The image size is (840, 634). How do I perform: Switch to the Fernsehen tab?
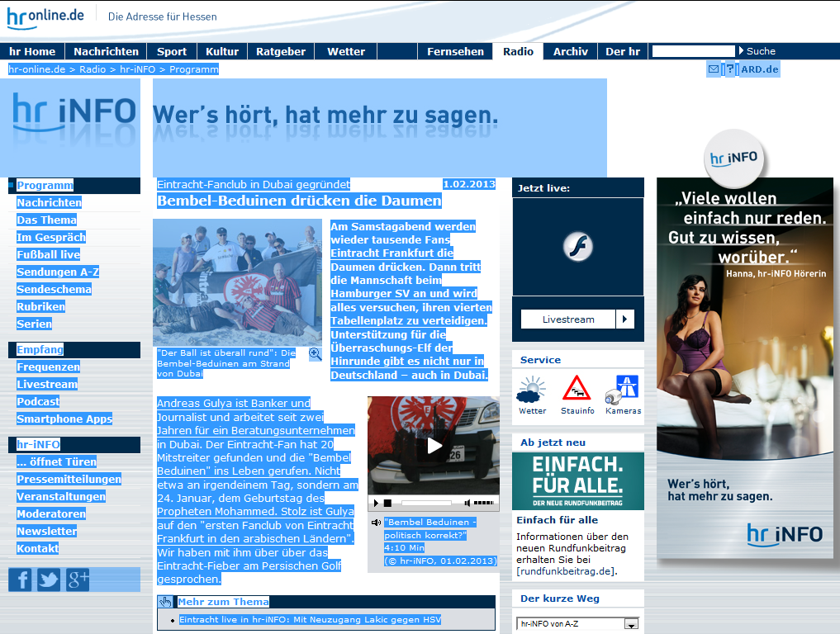(x=455, y=51)
